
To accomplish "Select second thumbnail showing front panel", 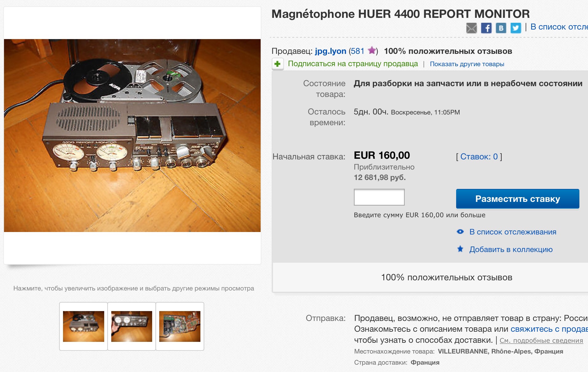I will pos(132,326).
